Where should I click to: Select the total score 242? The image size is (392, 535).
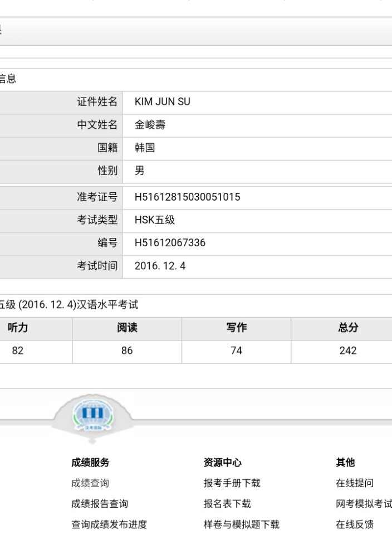tap(348, 351)
